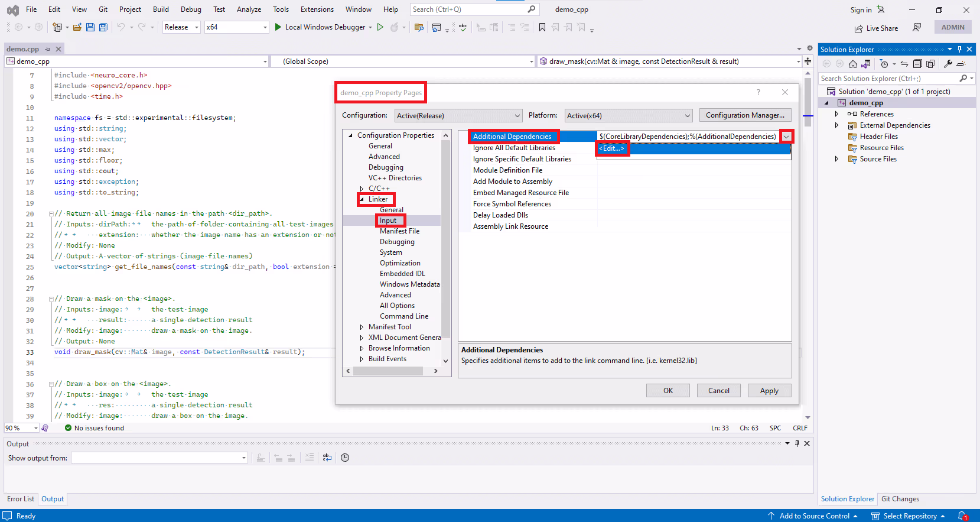Expand the C/C++ tree node

[362, 189]
